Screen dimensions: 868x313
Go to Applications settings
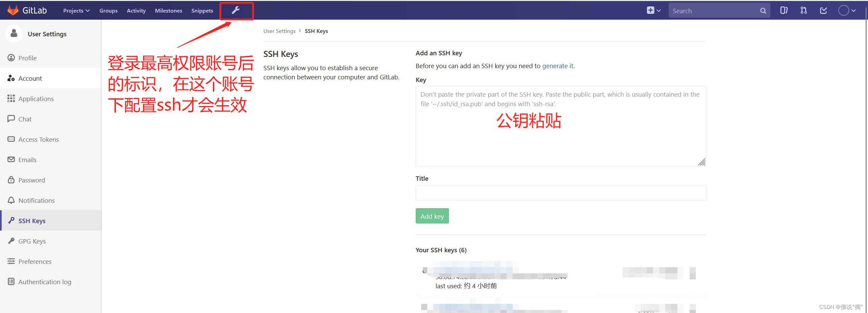click(x=51, y=98)
